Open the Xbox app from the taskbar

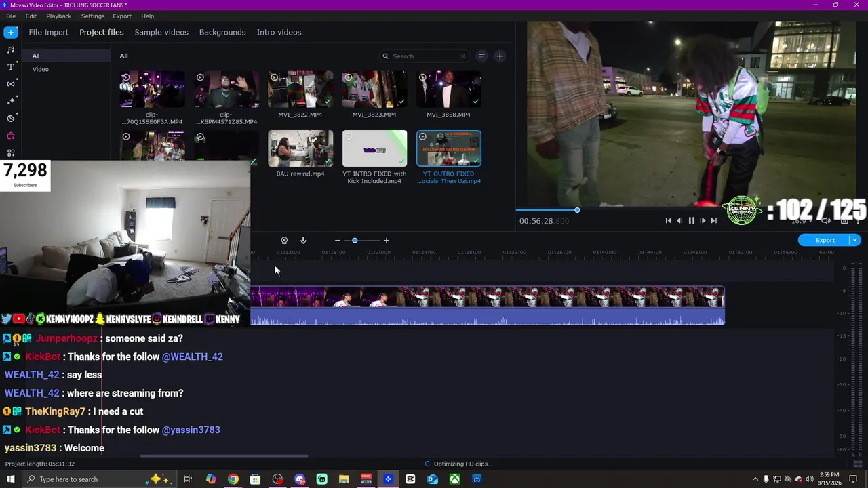coord(455,479)
